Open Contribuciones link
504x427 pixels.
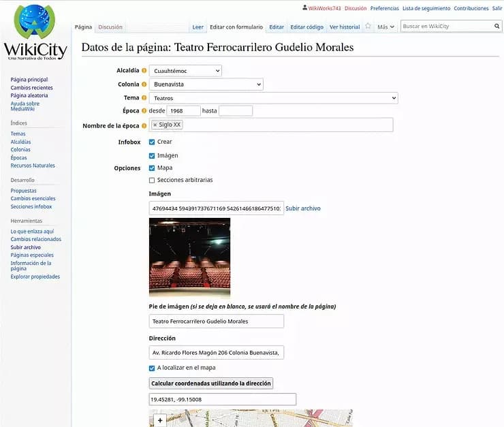471,8
